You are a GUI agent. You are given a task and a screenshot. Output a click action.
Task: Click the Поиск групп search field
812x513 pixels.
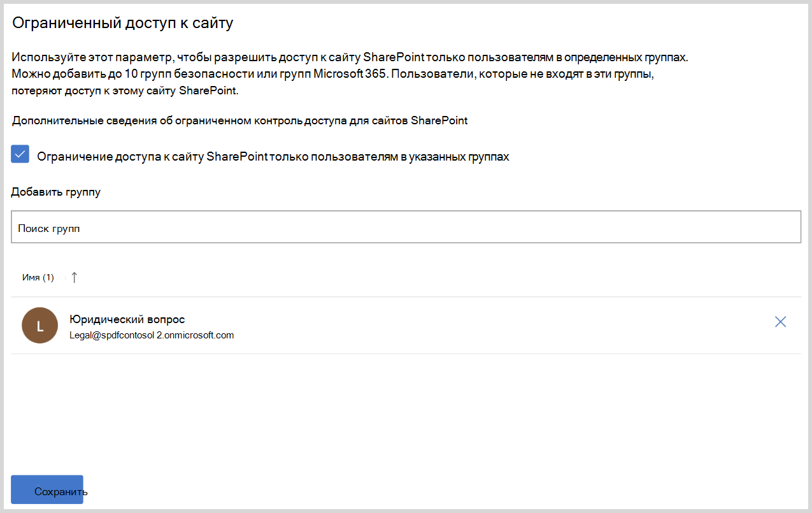(x=406, y=227)
